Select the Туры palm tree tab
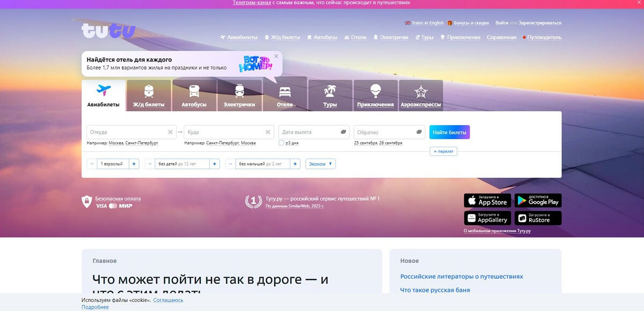 330,95
